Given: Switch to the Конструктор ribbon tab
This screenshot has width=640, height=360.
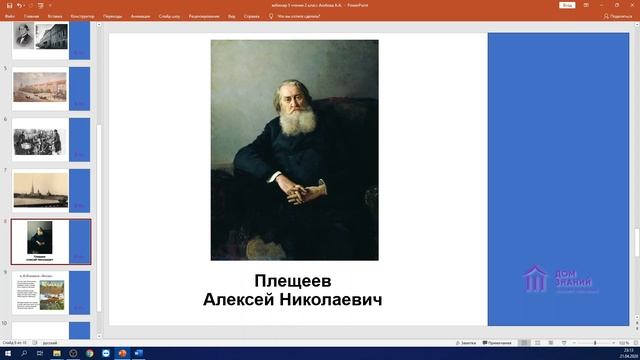Looking at the screenshot, I should 82,16.
